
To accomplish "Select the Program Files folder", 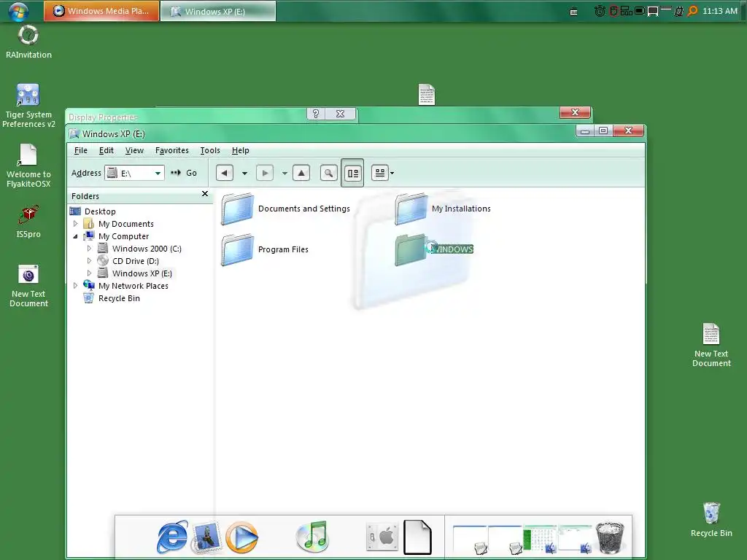I will pos(266,249).
